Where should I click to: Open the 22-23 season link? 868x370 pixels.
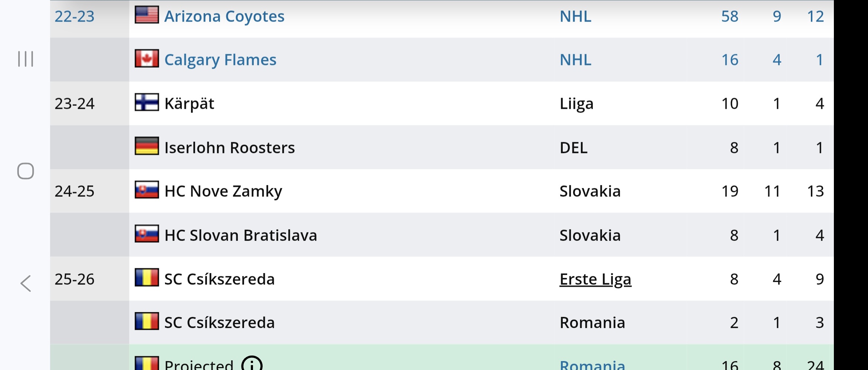coord(75,16)
